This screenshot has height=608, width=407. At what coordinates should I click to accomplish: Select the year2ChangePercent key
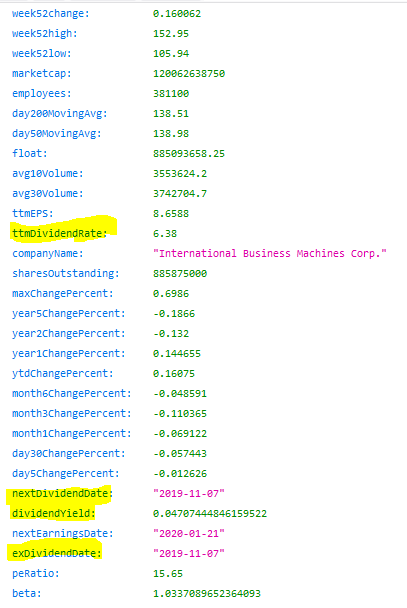pos(69,333)
